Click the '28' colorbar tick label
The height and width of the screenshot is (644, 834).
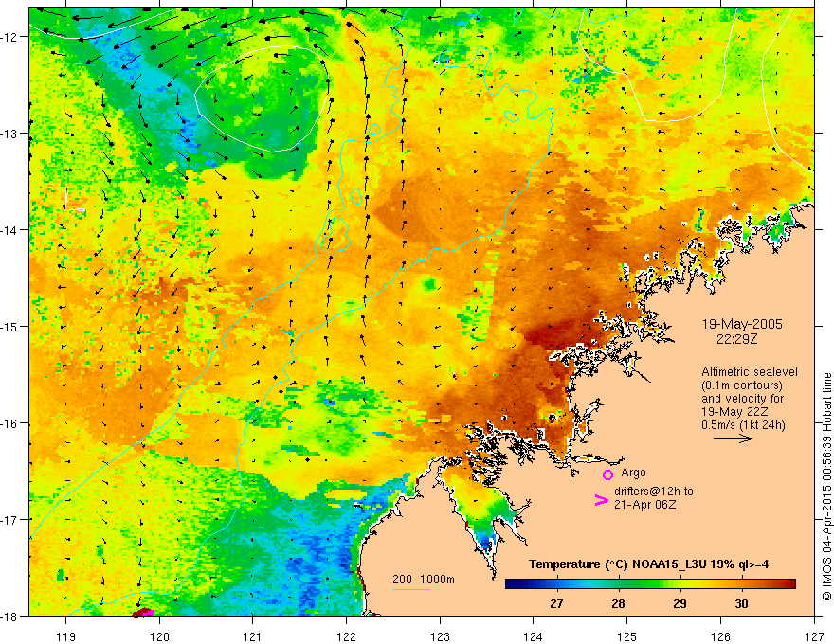click(x=618, y=603)
